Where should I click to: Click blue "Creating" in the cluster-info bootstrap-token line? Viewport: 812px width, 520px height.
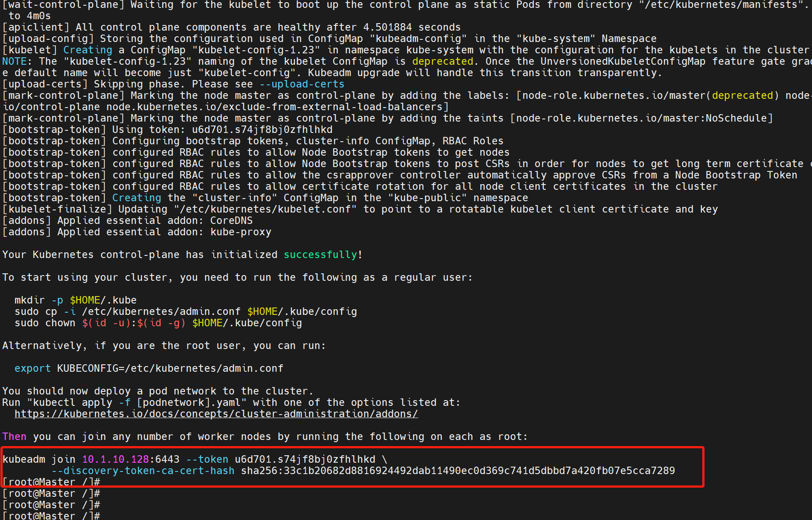pos(137,198)
